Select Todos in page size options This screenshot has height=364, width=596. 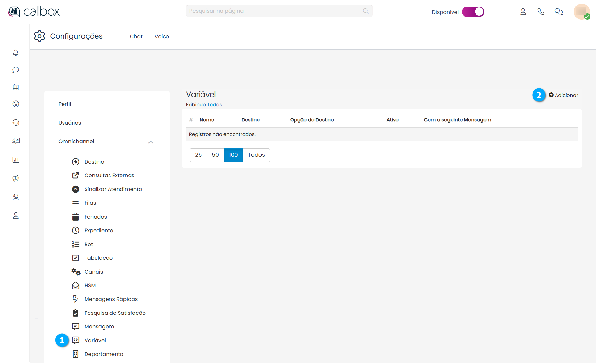click(x=256, y=155)
